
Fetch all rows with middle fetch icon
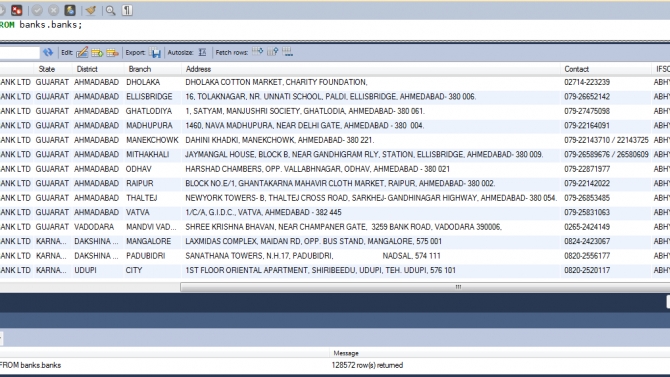click(273, 52)
